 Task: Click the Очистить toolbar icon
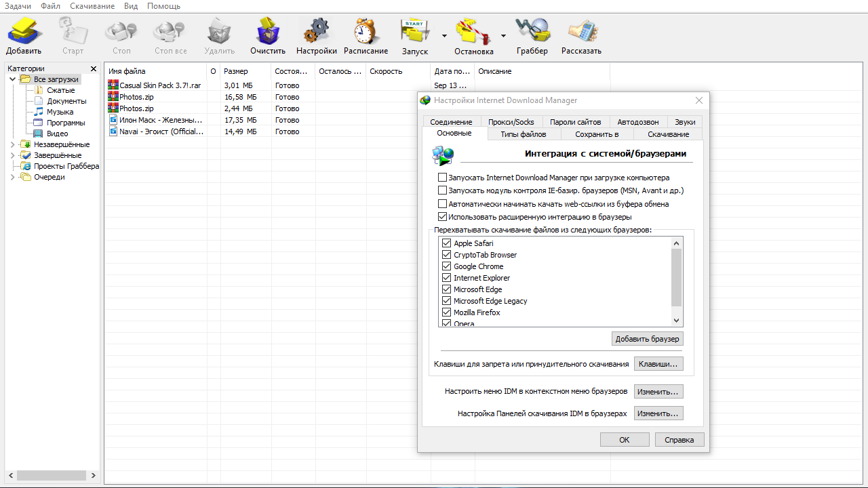[x=268, y=30]
